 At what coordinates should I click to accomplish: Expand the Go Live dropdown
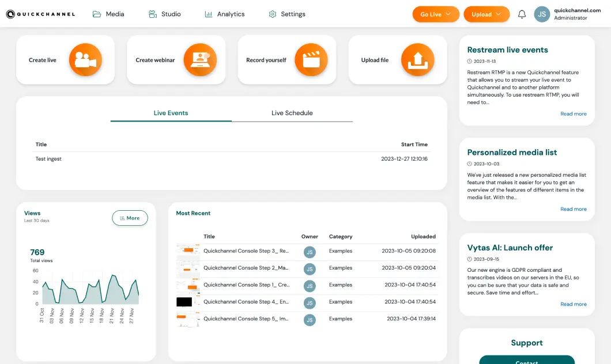(436, 14)
